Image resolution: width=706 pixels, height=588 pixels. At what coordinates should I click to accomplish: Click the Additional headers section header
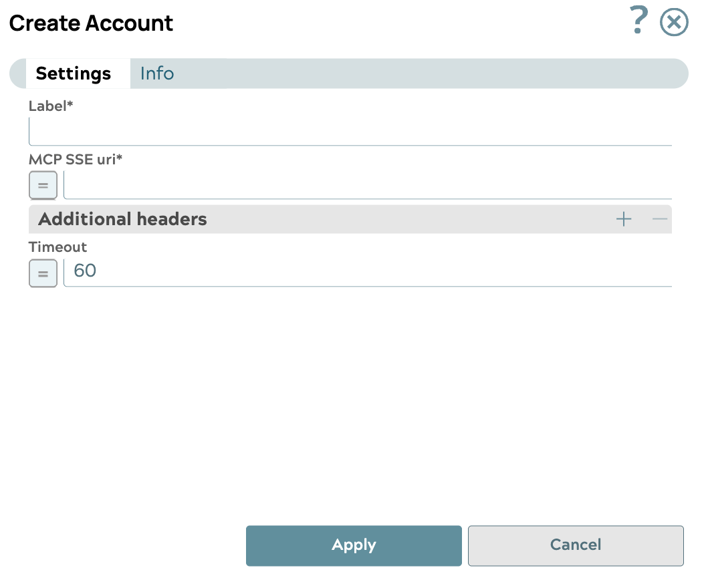pos(123,218)
